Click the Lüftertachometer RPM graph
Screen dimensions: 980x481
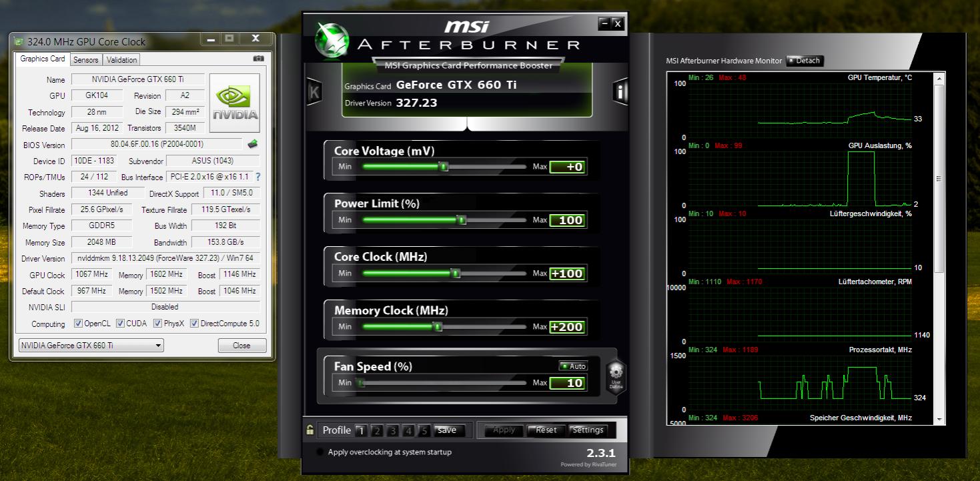pyautogui.click(x=799, y=315)
